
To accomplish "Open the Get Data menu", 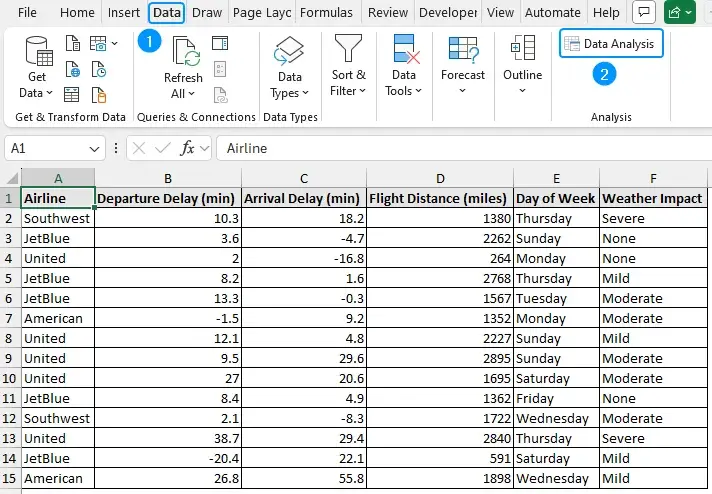I will click(36, 67).
